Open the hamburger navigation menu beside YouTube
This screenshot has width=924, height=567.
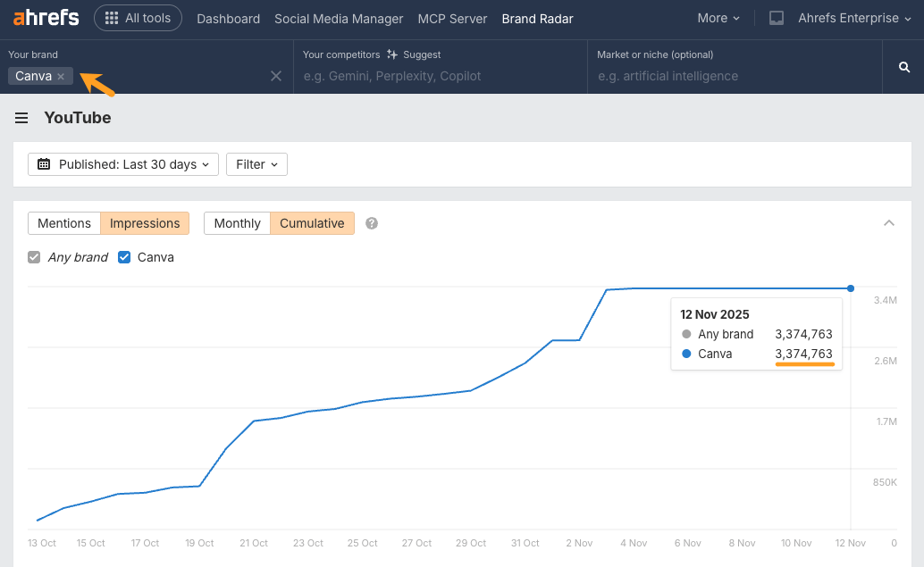pyautogui.click(x=21, y=117)
